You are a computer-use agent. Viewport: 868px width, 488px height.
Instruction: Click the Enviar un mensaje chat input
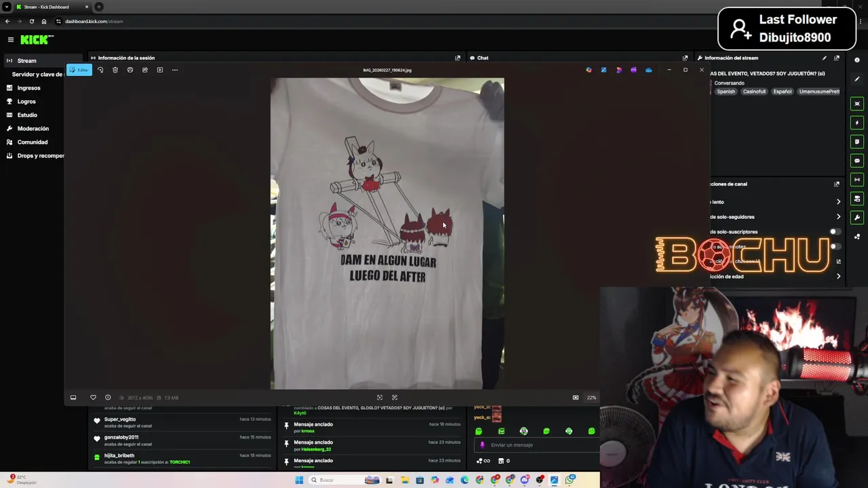pyautogui.click(x=536, y=445)
